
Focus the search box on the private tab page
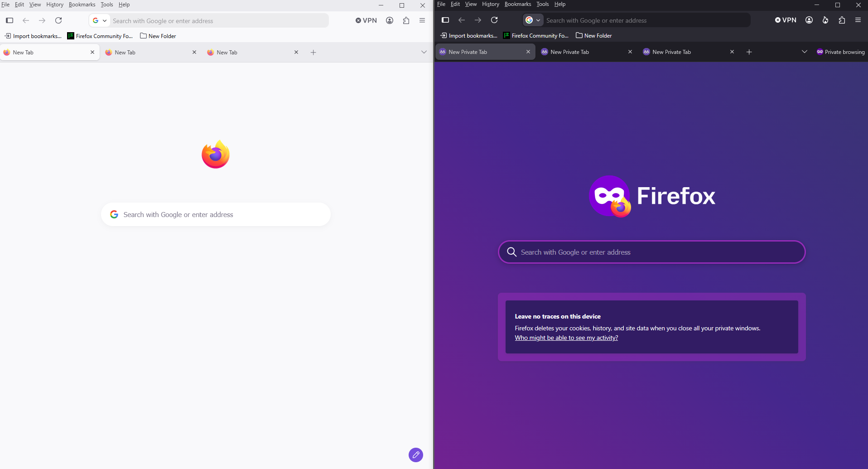click(x=651, y=252)
